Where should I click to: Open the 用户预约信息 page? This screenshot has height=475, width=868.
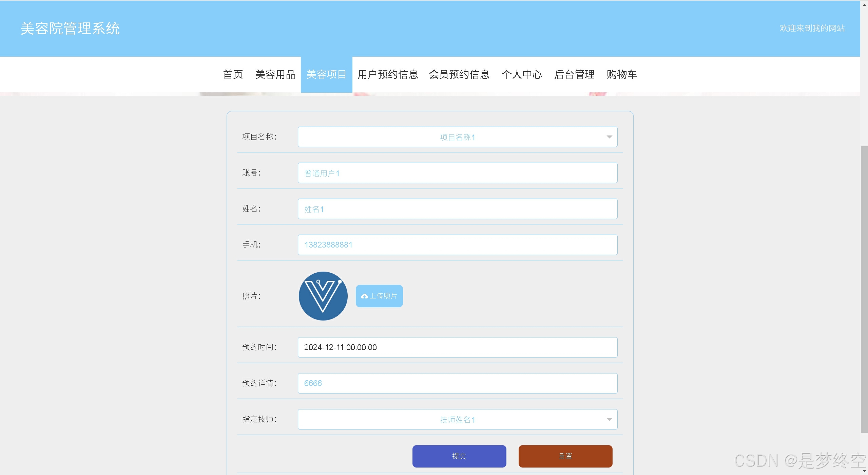[x=388, y=74]
